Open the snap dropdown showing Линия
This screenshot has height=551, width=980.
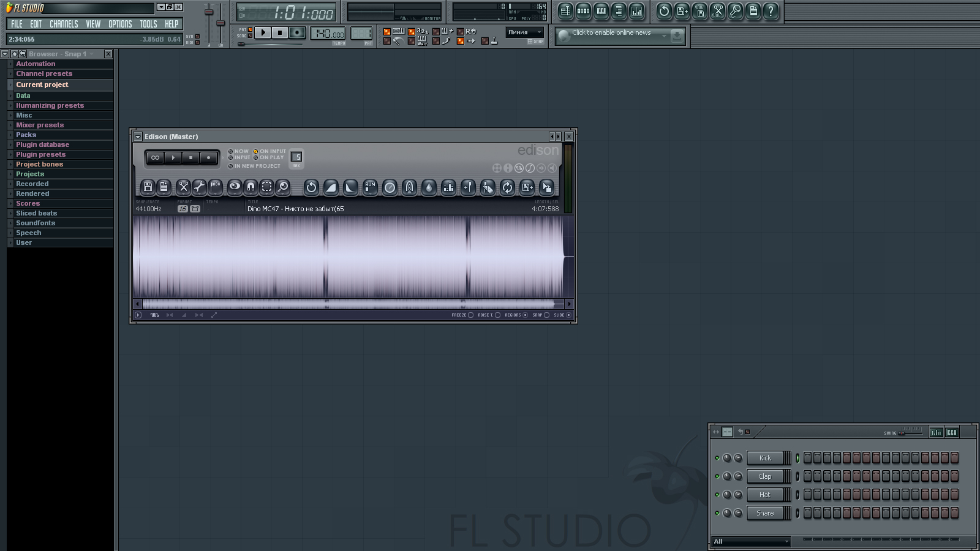click(x=524, y=32)
